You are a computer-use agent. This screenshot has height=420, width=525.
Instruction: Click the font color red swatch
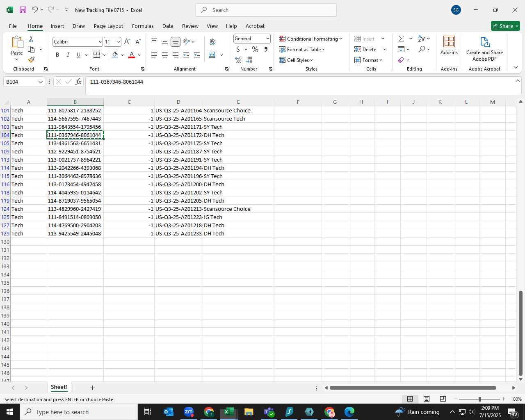pyautogui.click(x=132, y=55)
